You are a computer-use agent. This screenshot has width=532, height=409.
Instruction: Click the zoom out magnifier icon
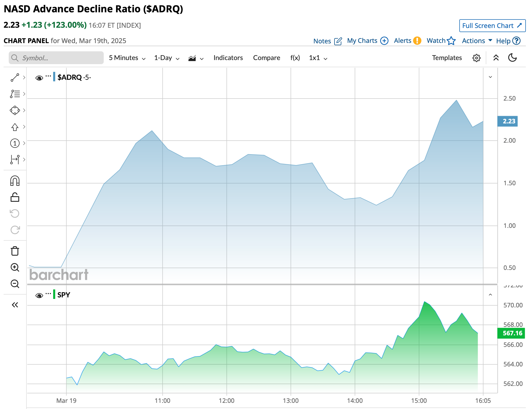pyautogui.click(x=15, y=284)
